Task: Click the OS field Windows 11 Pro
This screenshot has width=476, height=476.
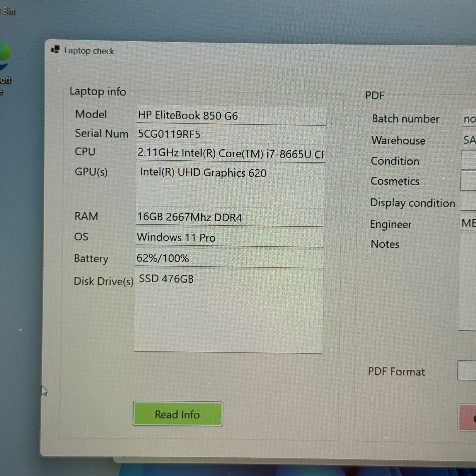Action: tap(230, 237)
